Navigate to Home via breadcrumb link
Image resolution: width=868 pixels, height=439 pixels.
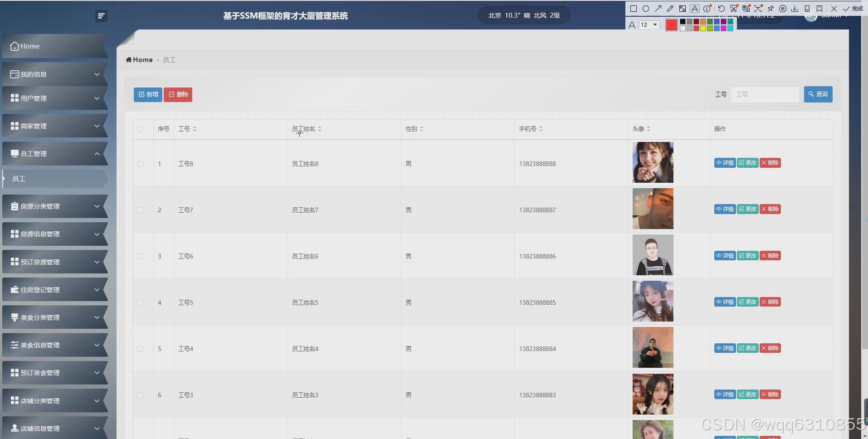[139, 60]
